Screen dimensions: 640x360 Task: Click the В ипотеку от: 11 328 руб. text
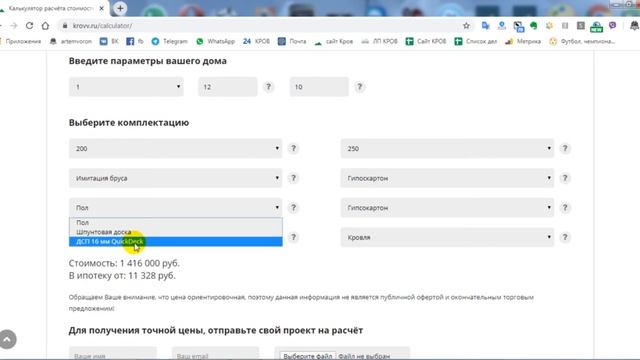click(x=122, y=276)
